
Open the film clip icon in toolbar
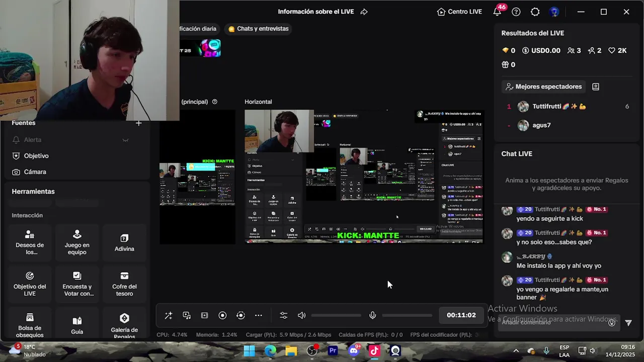click(x=204, y=315)
